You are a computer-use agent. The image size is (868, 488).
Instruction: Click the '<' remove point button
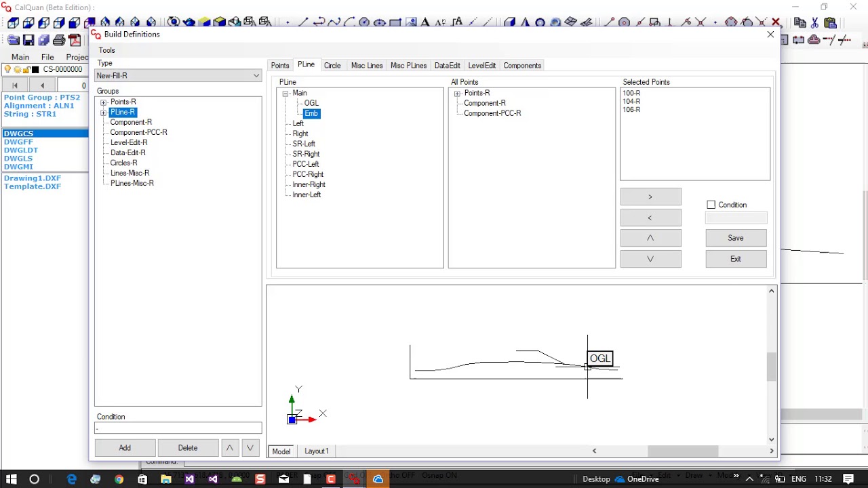[650, 218]
